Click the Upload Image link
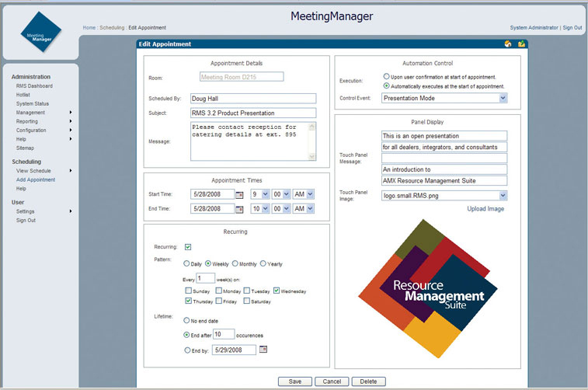The width and height of the screenshot is (588, 390). tap(485, 209)
